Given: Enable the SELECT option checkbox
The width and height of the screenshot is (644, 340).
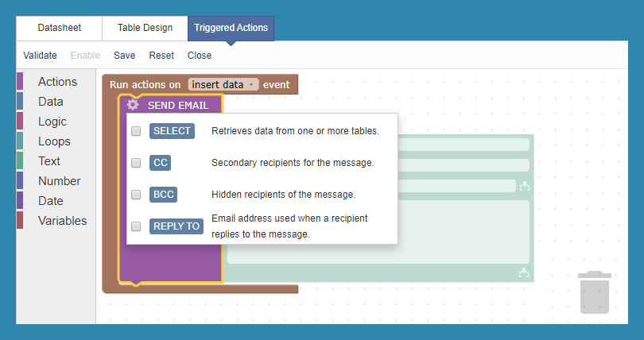Looking at the screenshot, I should 136,131.
